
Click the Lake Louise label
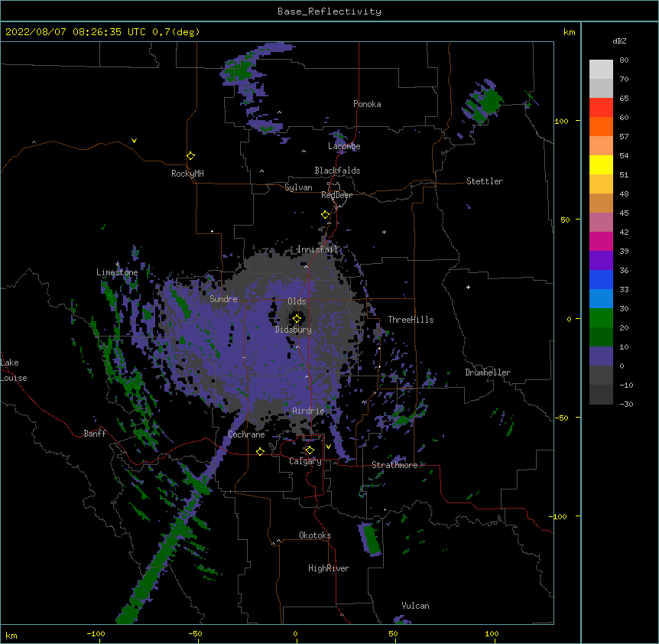(x=14, y=370)
